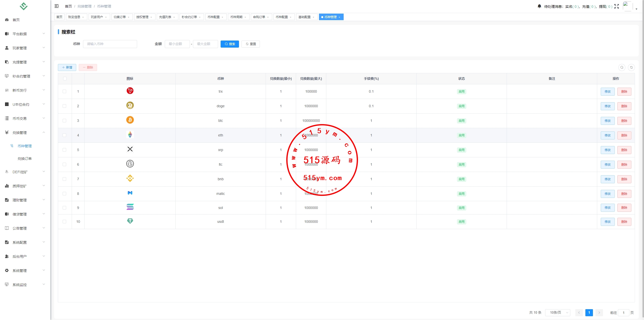Click the sidebar collapse hamburger icon
Image resolution: width=644 pixels, height=320 pixels.
[x=57, y=6]
